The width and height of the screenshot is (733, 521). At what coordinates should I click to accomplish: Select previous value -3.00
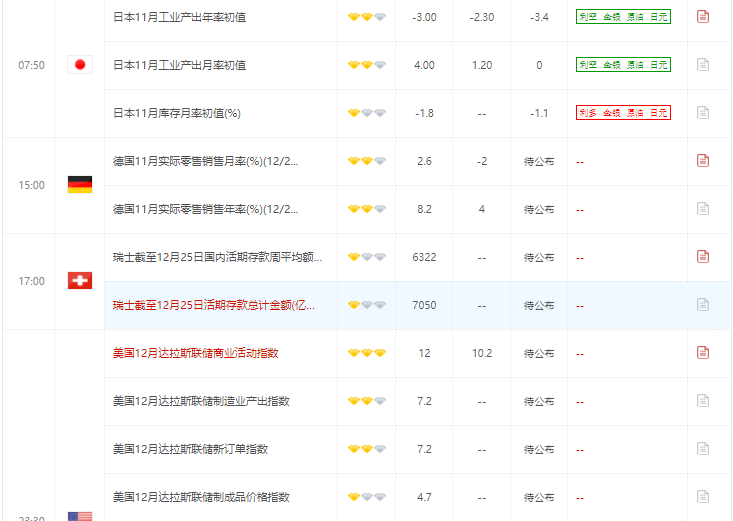tap(424, 17)
